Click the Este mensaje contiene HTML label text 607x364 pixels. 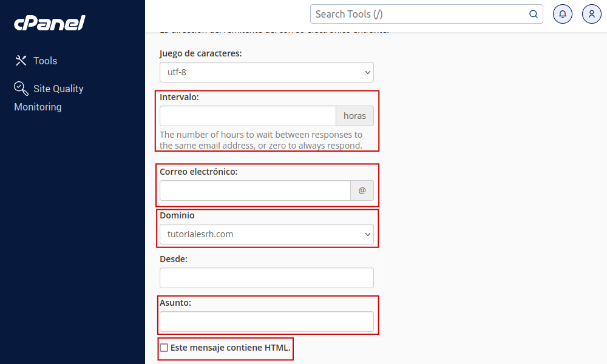pos(230,348)
